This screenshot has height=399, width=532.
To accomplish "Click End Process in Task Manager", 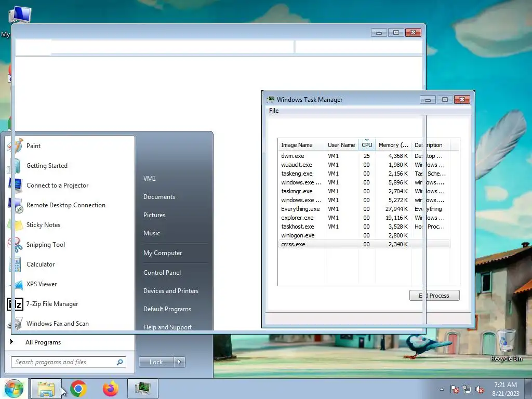I will pyautogui.click(x=434, y=296).
